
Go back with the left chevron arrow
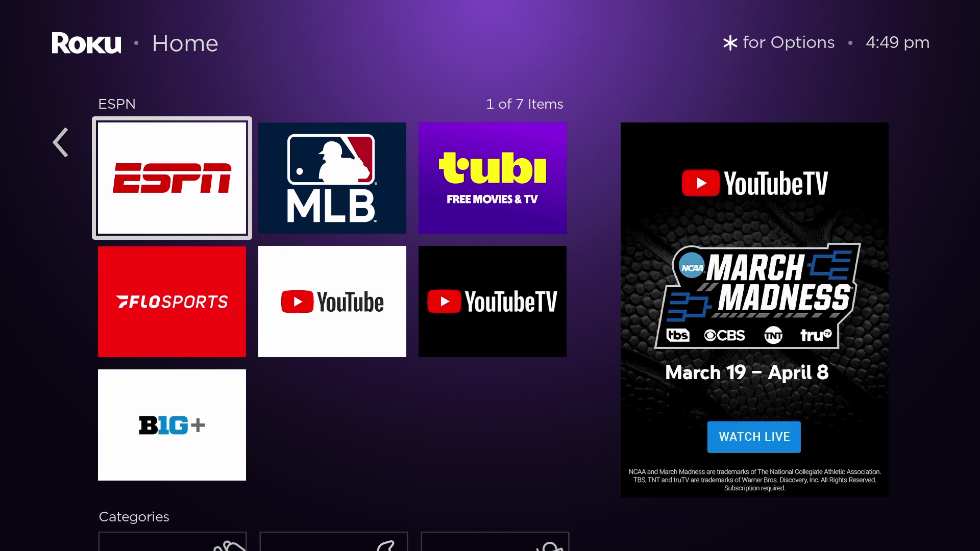pyautogui.click(x=60, y=142)
